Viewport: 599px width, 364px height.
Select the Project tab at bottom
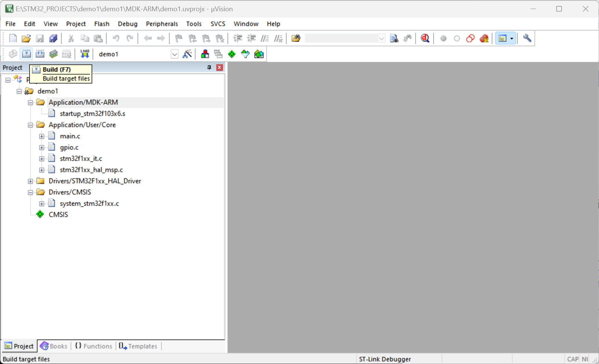click(x=19, y=346)
